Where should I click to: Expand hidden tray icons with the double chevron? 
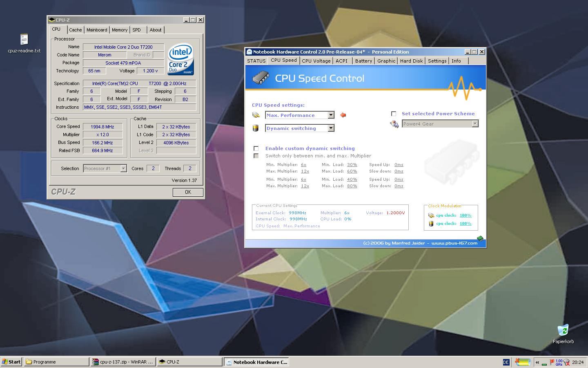537,362
